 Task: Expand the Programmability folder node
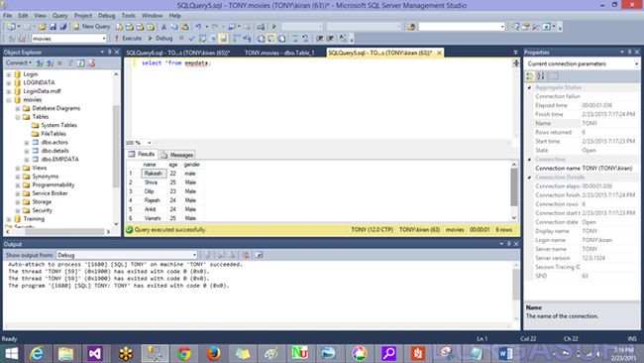[x=18, y=185]
